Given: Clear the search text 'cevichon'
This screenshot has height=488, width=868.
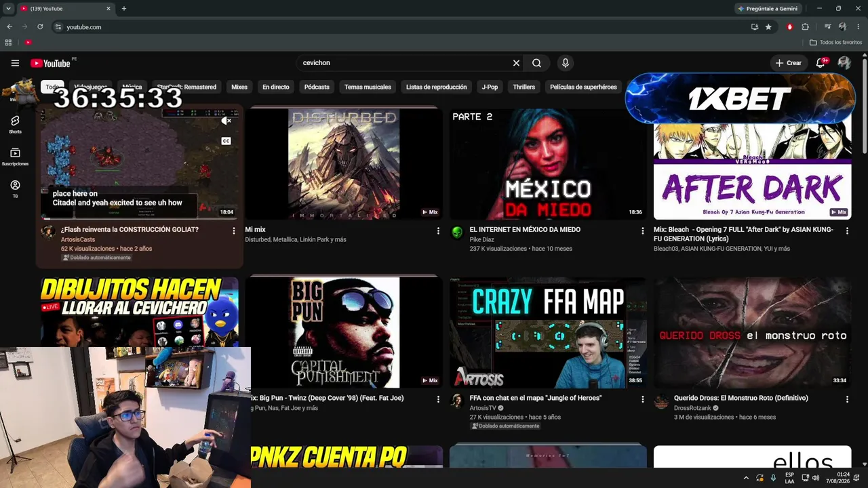Looking at the screenshot, I should 516,63.
